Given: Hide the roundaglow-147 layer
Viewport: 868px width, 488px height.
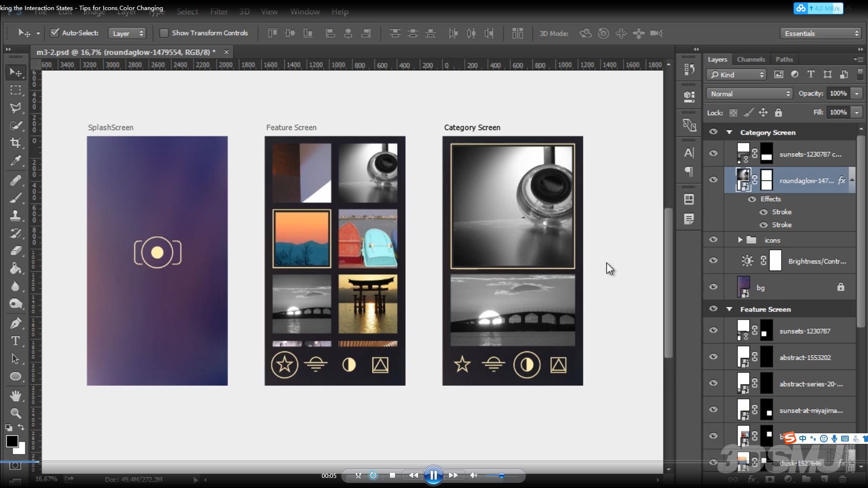Looking at the screenshot, I should click(x=713, y=179).
